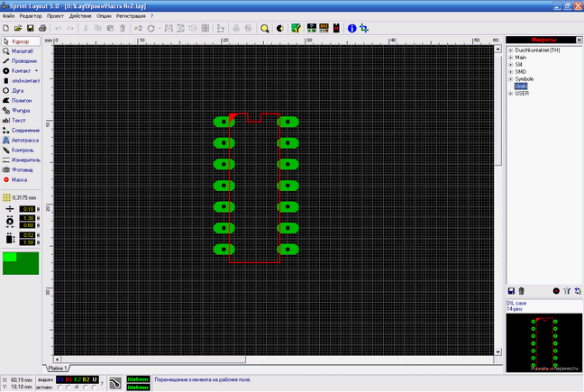Print the board with printer icon
584x392 pixels.
point(42,28)
